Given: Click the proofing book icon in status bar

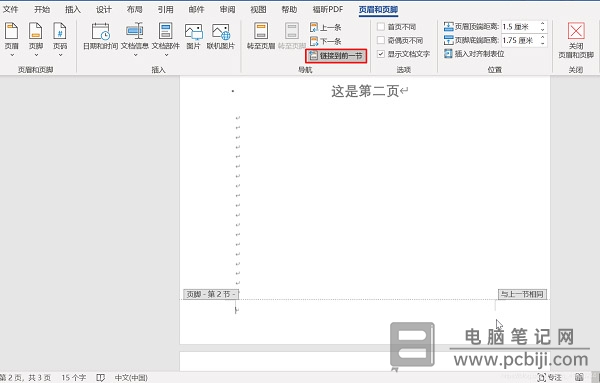Looking at the screenshot, I should click(100, 378).
